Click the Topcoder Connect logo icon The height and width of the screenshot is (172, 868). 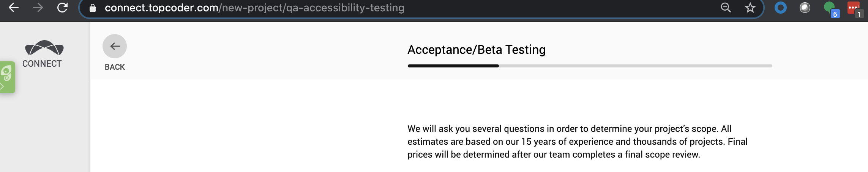44,48
